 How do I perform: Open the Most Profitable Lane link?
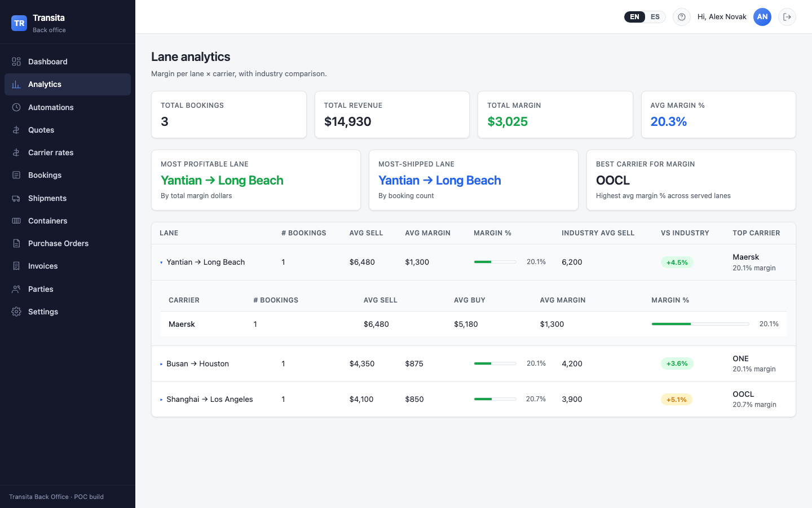tap(222, 180)
